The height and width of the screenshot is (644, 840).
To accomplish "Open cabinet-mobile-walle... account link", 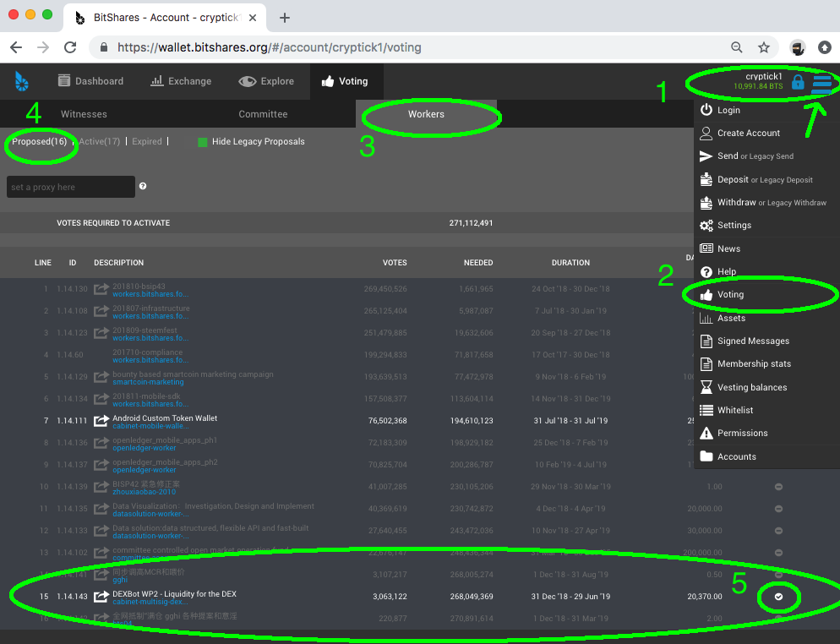I will [x=150, y=426].
